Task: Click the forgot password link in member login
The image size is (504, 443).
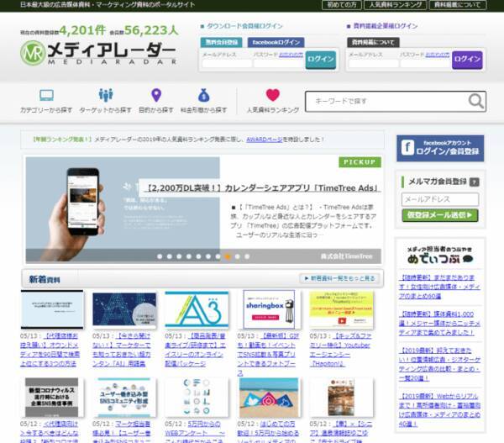Action: tap(291, 55)
